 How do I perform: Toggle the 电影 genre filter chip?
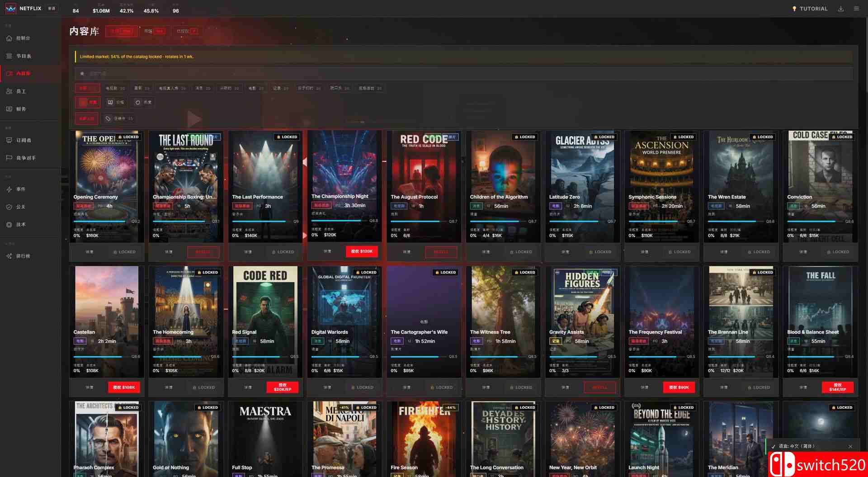(x=256, y=88)
